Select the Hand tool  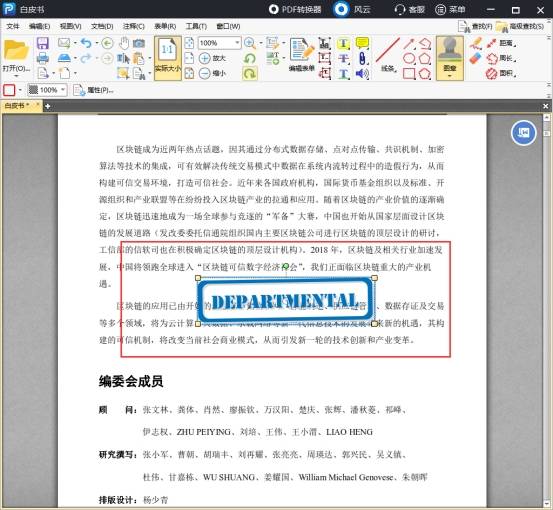(x=123, y=43)
